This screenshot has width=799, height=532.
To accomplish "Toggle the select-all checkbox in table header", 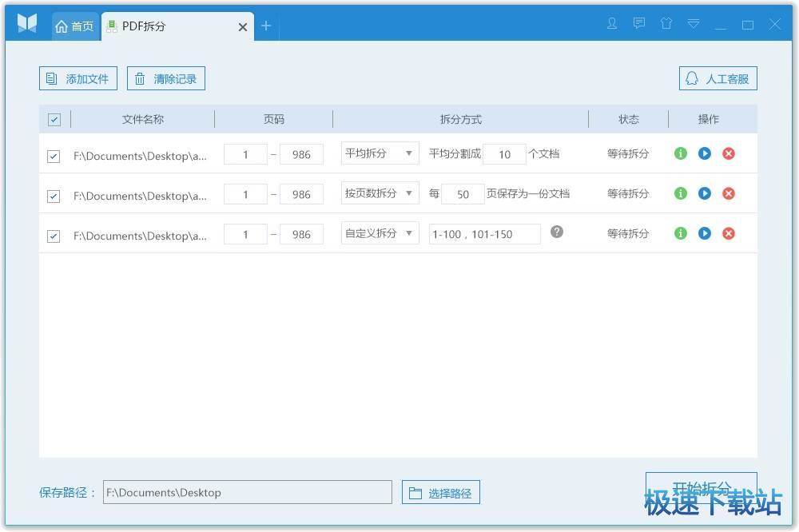I will coord(54,120).
